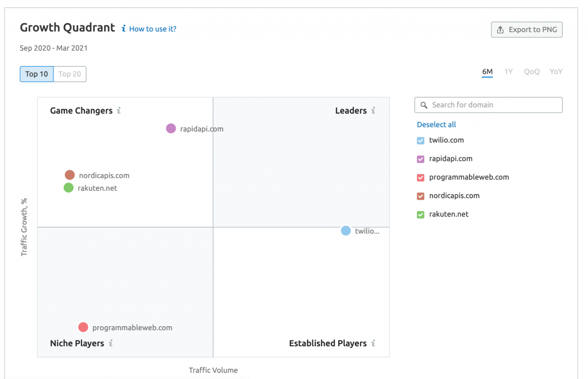This screenshot has height=379, width=588.
Task: Select the rakuten.net green dot on chart
Action: (x=69, y=188)
